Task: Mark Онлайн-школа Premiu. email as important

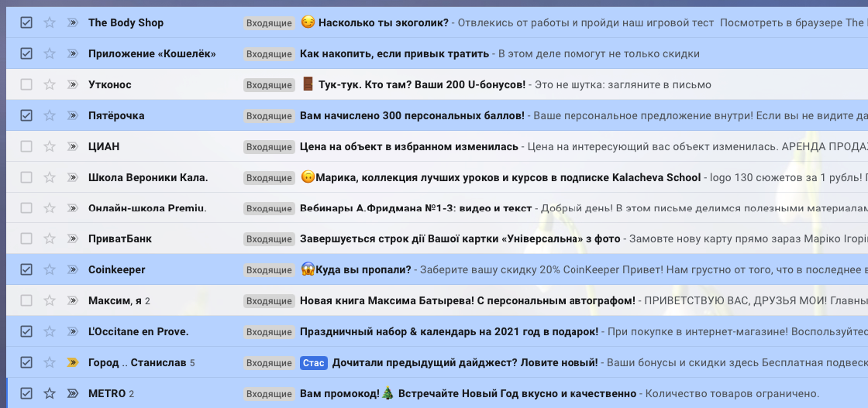Action: (73, 207)
